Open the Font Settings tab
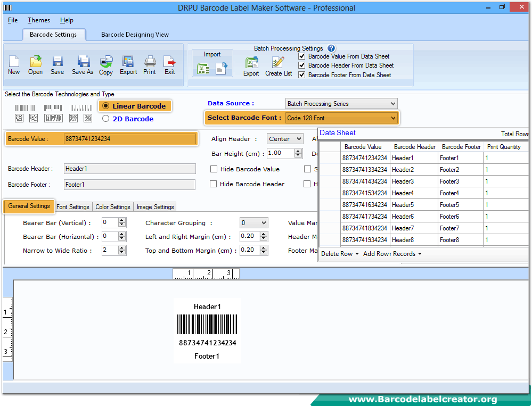 [73, 207]
